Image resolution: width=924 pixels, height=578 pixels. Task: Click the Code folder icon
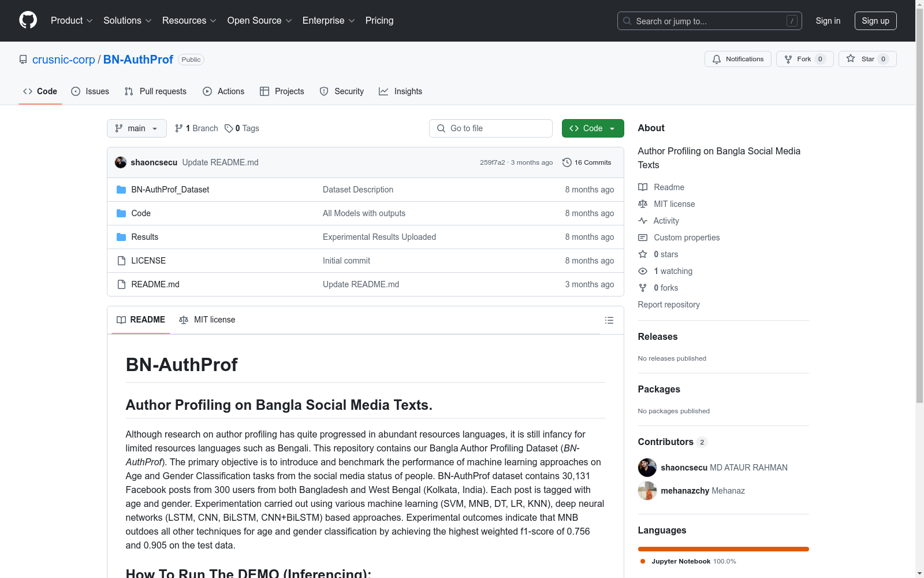coord(121,213)
